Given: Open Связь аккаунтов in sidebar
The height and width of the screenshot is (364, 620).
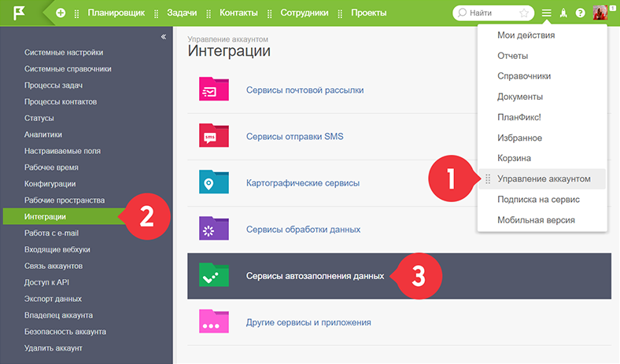Looking at the screenshot, I should (54, 266).
